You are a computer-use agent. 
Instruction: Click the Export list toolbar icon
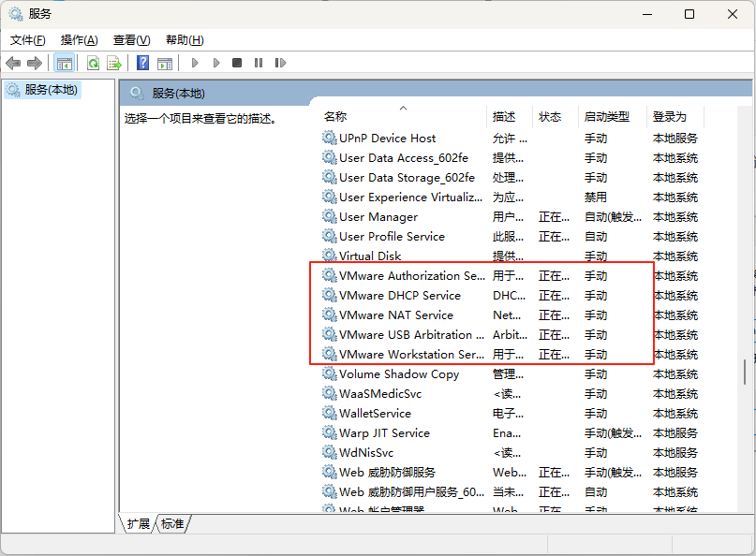114,63
